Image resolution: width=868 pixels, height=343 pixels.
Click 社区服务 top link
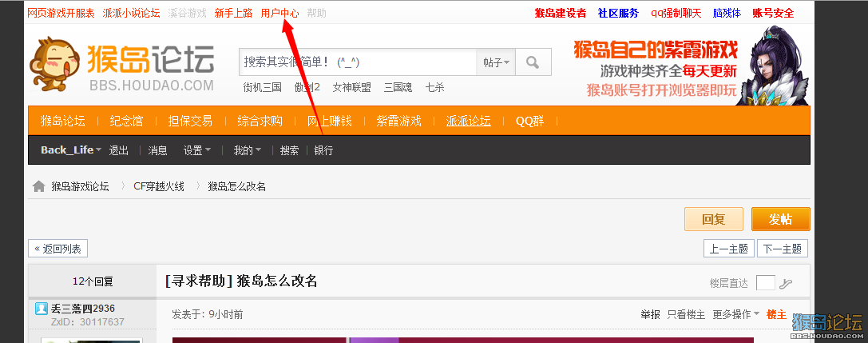click(x=618, y=13)
